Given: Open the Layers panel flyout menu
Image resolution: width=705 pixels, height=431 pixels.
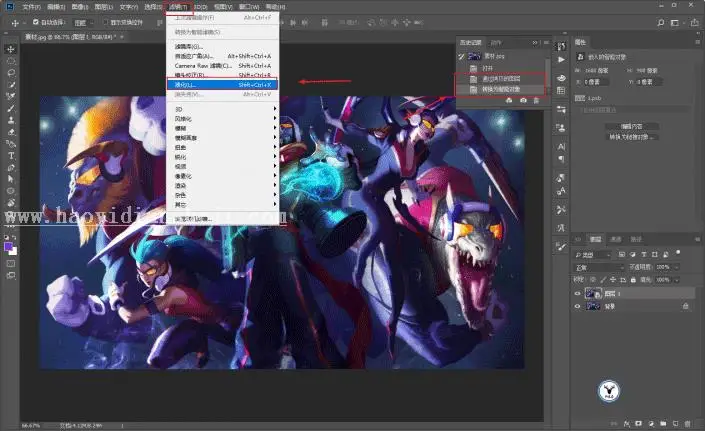Looking at the screenshot, I should 698,239.
